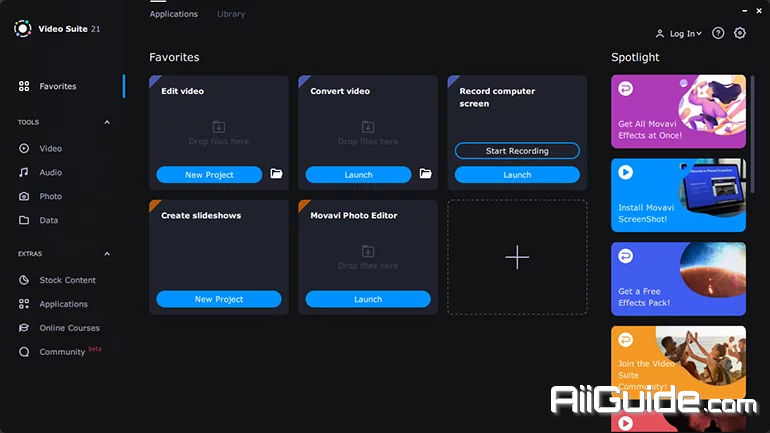The height and width of the screenshot is (433, 770).
Task: Browse files folder icon in Edit video
Action: (276, 174)
